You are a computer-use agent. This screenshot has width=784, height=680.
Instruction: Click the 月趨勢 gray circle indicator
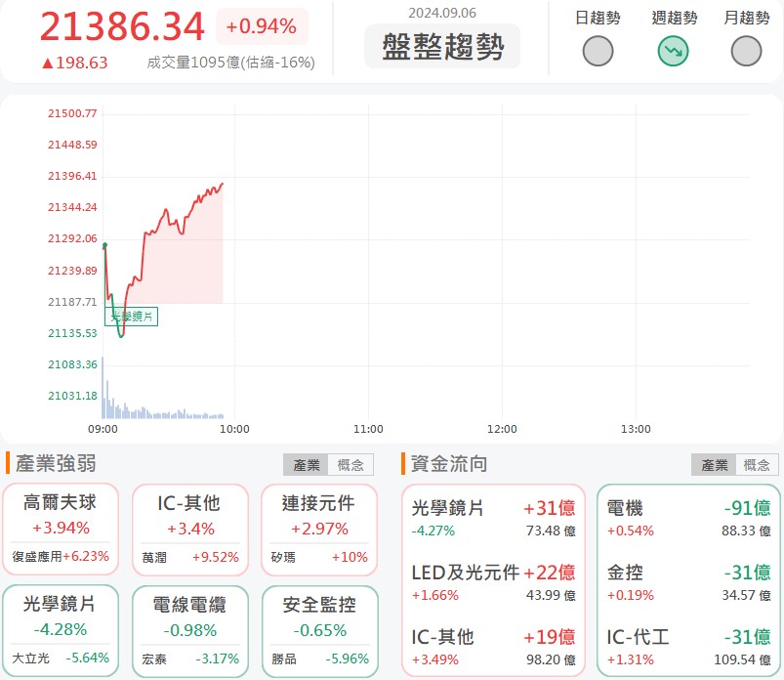coord(746,51)
